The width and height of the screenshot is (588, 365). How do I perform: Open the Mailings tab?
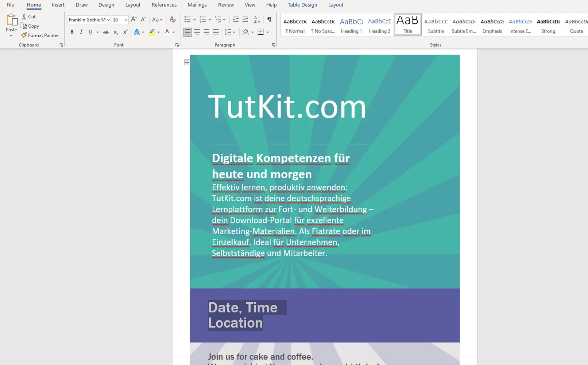[x=197, y=5]
